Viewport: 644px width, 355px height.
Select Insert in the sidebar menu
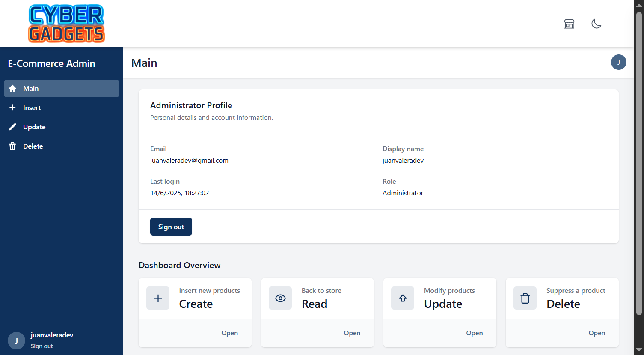[62, 107]
